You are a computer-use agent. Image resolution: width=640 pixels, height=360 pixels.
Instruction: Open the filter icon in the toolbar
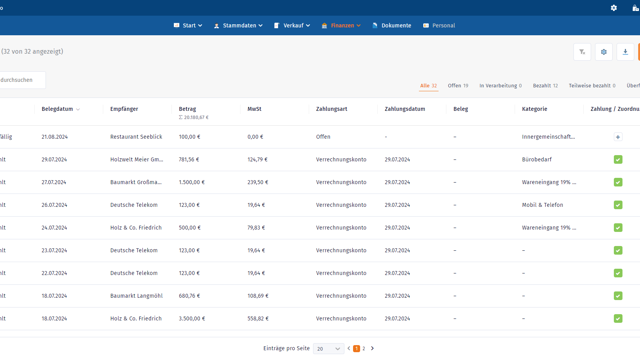tap(582, 52)
